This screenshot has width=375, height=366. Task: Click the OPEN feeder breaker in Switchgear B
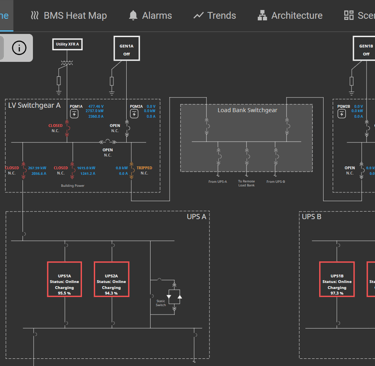(362, 170)
